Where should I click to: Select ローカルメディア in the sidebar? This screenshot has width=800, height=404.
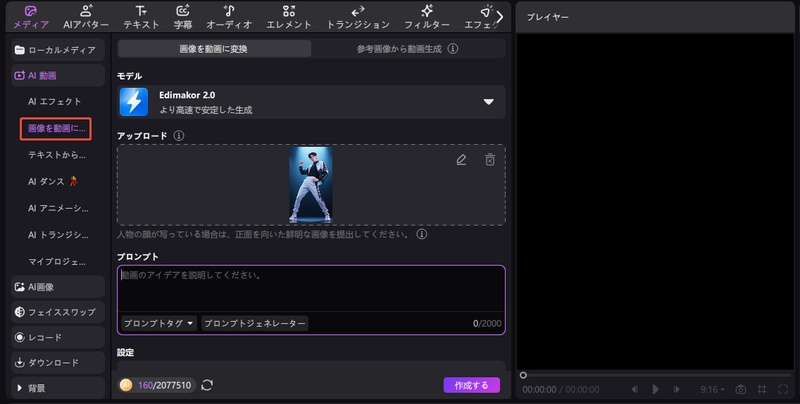pyautogui.click(x=58, y=50)
